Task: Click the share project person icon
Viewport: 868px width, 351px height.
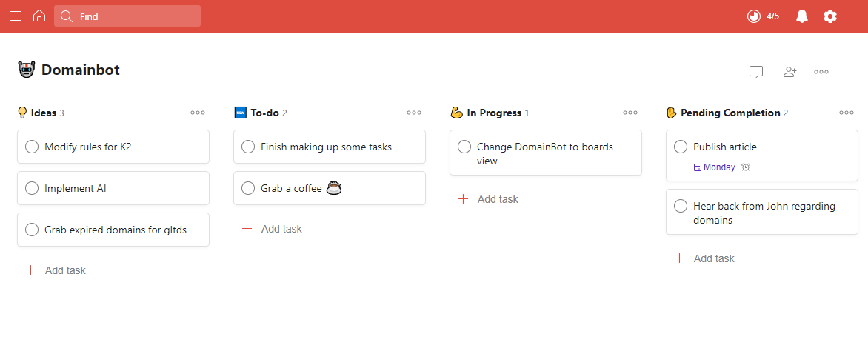Action: (790, 71)
